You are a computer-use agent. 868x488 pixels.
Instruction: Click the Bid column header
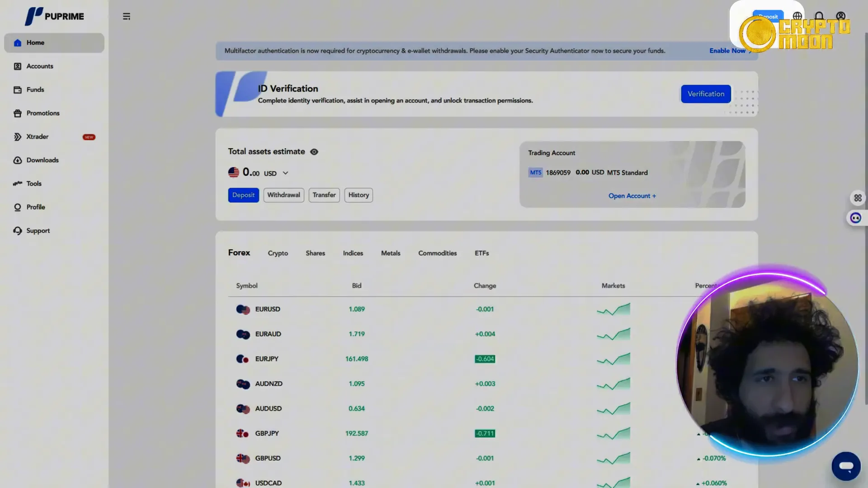(357, 286)
